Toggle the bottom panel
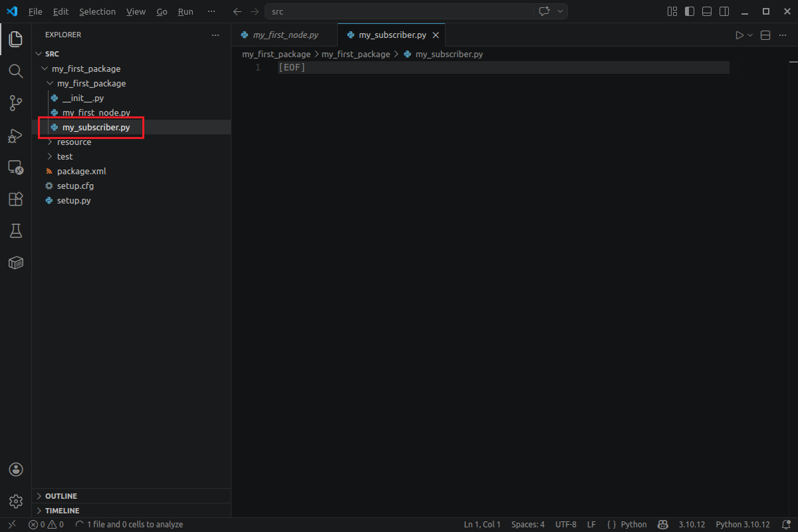The height and width of the screenshot is (532, 798). 707,11
